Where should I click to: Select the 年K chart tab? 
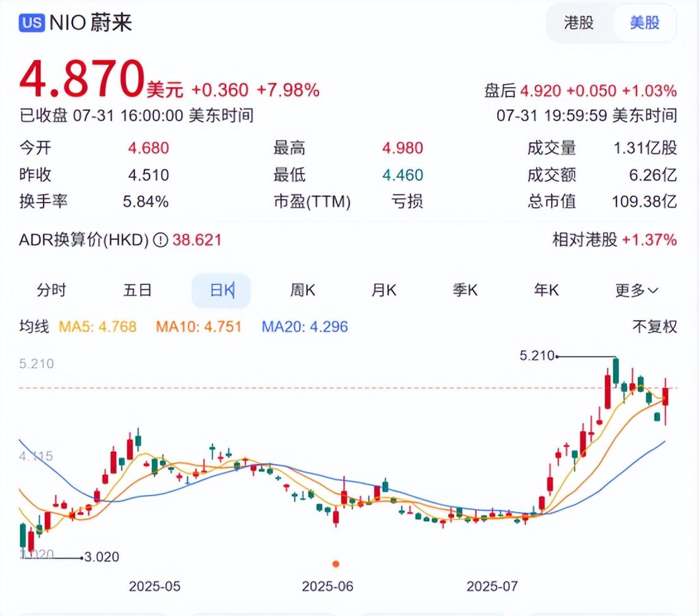coord(546,290)
